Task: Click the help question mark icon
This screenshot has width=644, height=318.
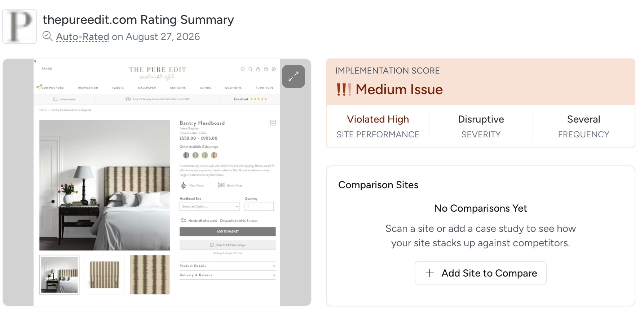Action: 266,69
